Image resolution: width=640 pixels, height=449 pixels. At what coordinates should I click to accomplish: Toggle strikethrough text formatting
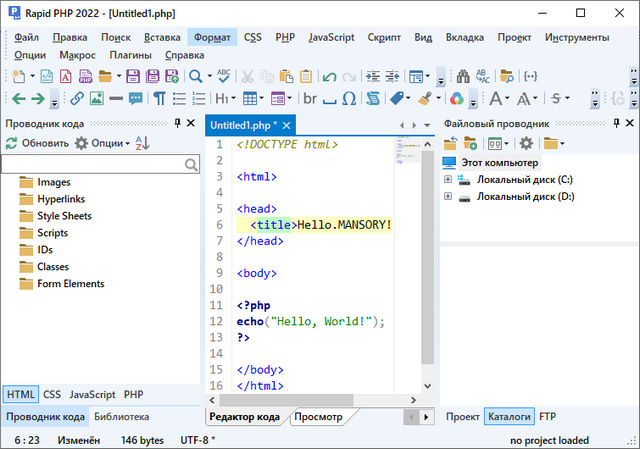point(555,99)
